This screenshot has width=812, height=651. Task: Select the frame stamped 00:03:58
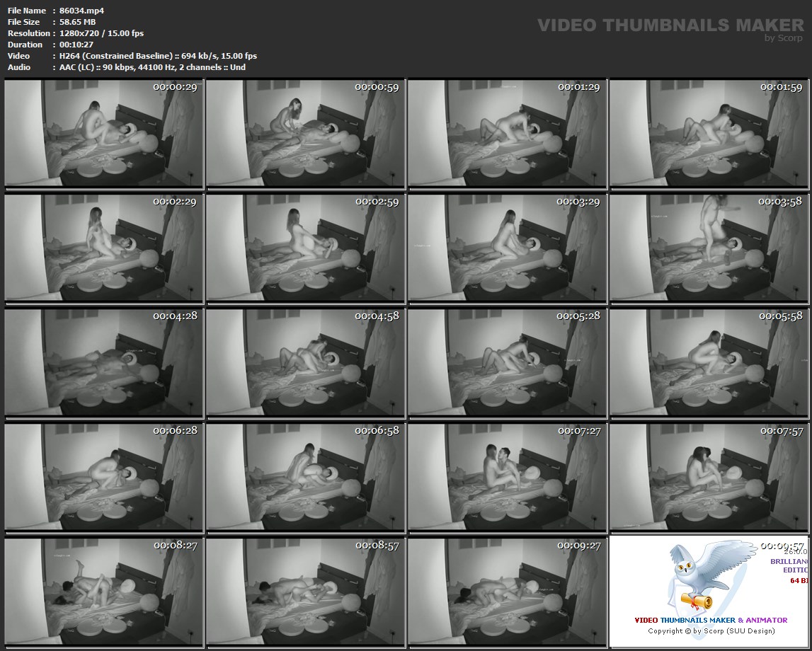coord(709,248)
